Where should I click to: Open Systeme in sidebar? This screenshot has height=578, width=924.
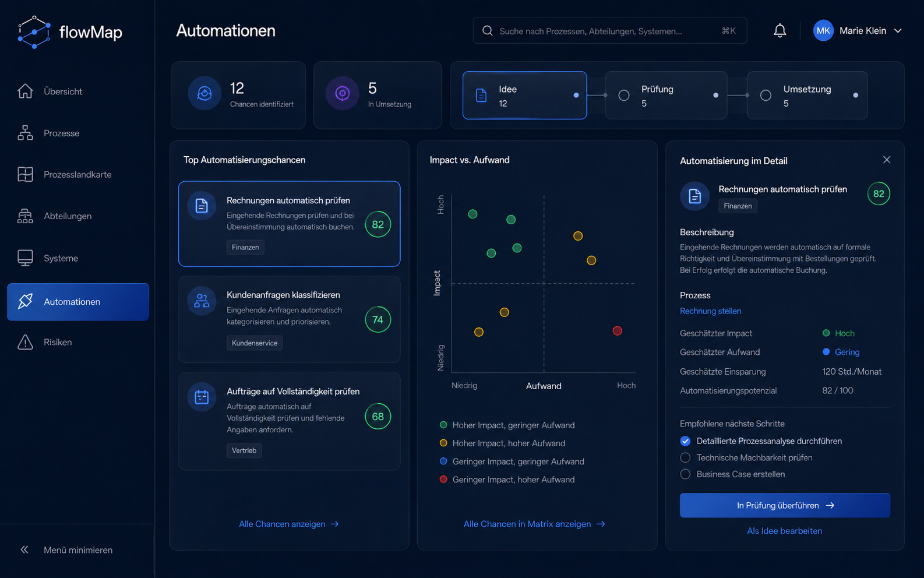pos(78,258)
